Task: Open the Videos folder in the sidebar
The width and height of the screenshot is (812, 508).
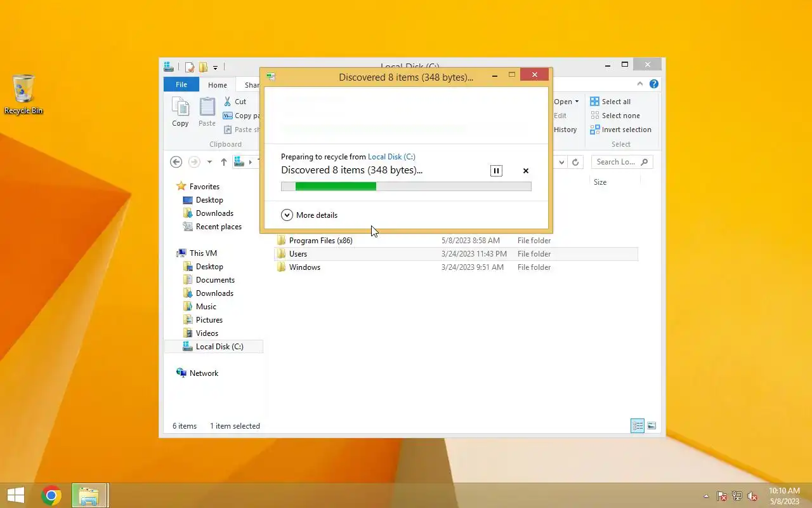Action: [207, 333]
